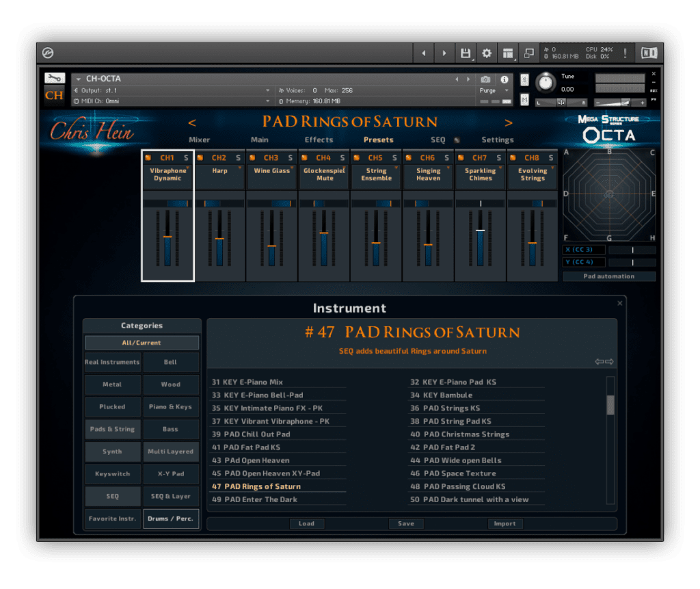Click the Kontakt logo icon at top left
Image resolution: width=700 pixels, height=589 pixels.
pos(48,53)
